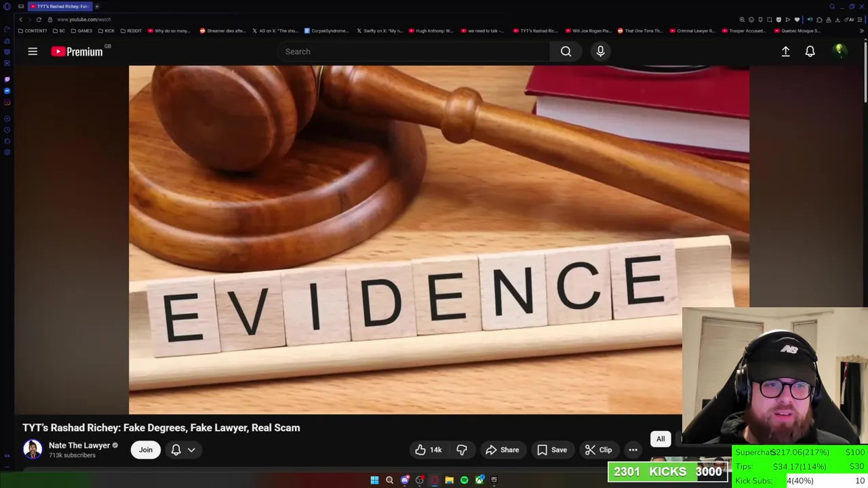Open 'Why do so many...' bookmark
This screenshot has height=488, width=868.
pyautogui.click(x=170, y=30)
